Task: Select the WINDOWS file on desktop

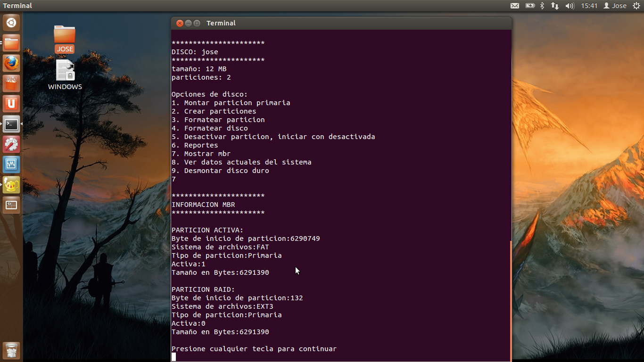Action: [65, 74]
